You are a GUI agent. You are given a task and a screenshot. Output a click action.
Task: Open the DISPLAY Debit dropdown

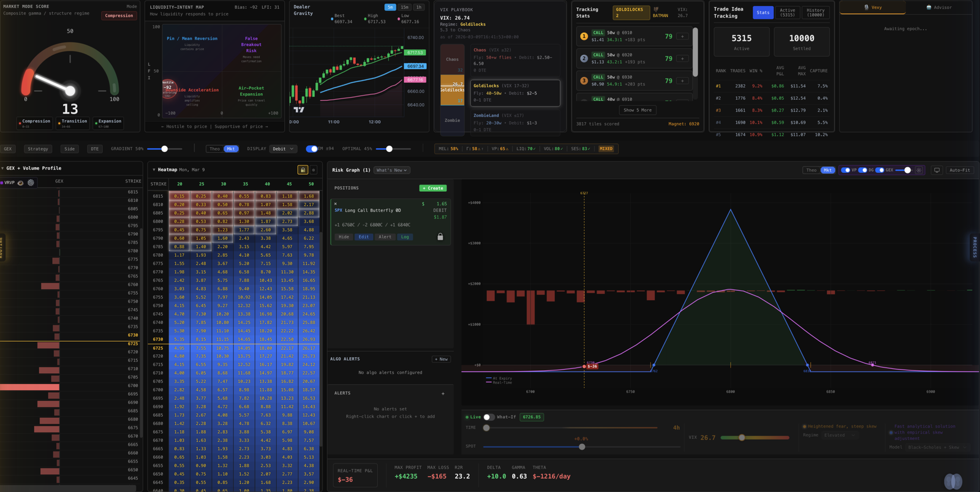click(283, 149)
